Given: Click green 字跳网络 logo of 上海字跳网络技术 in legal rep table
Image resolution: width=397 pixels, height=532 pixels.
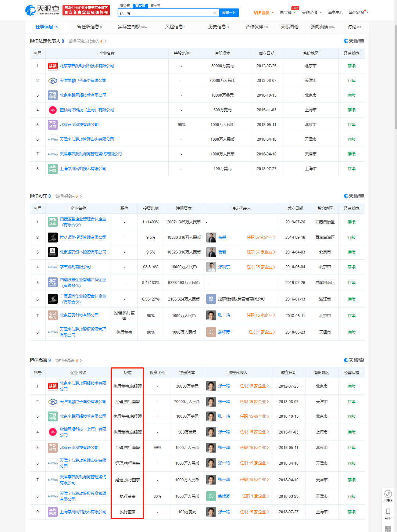Looking at the screenshot, I should click(x=53, y=169).
